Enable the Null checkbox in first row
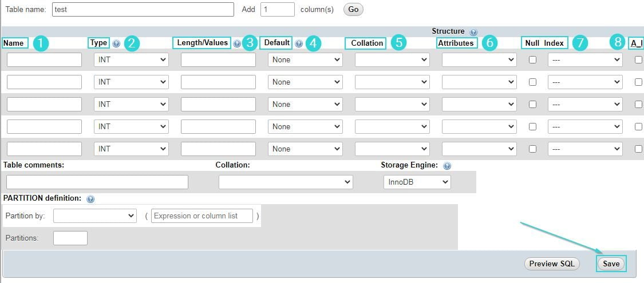The width and height of the screenshot is (644, 283). pyautogui.click(x=532, y=59)
